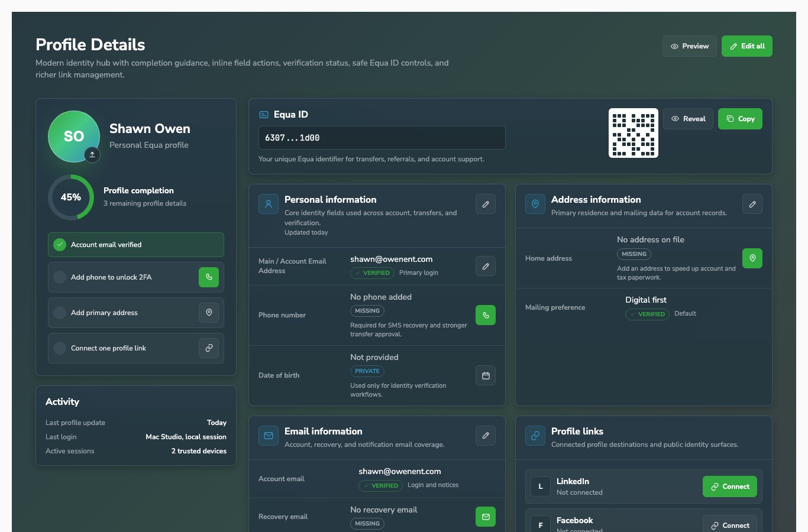Click the pencil icon in Personal information header
Image resolution: width=808 pixels, height=532 pixels.
click(x=486, y=204)
